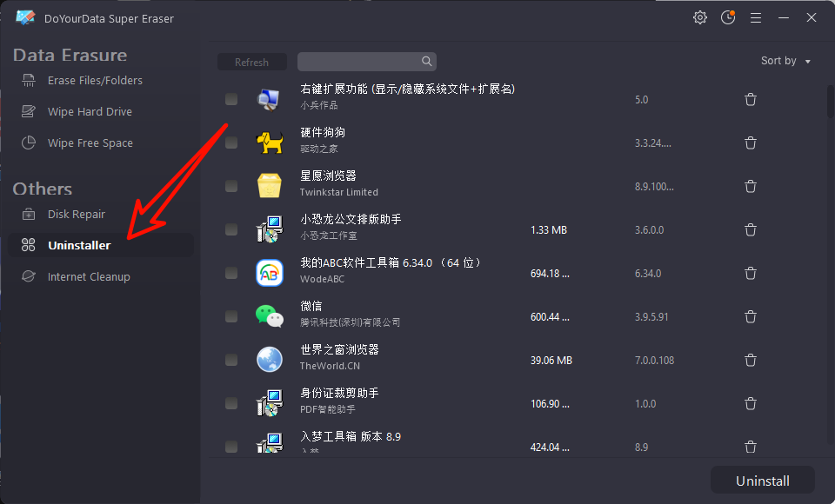
Task: Select the 身份证裁剪助手 checkbox
Action: point(231,403)
